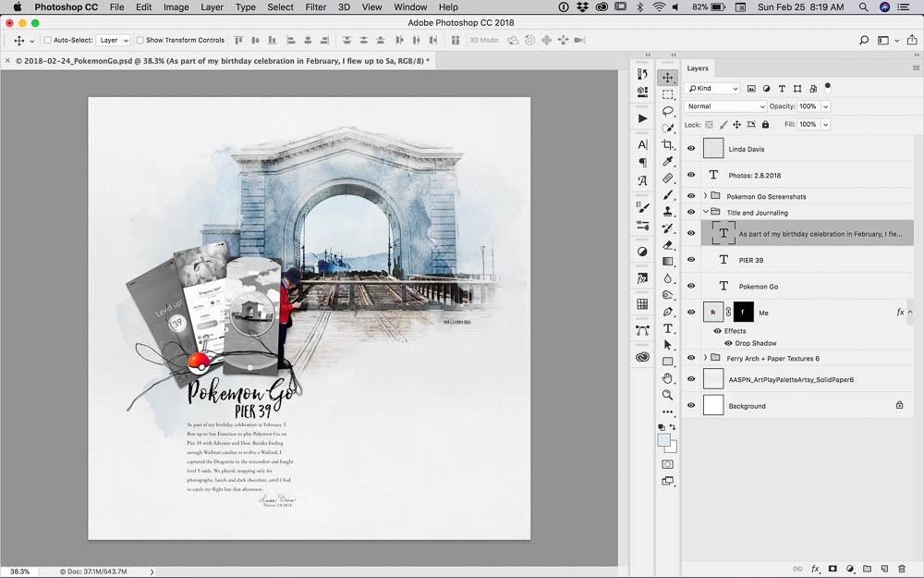Add a layer mask from Layers footer
This screenshot has height=578, width=924.
tap(833, 569)
